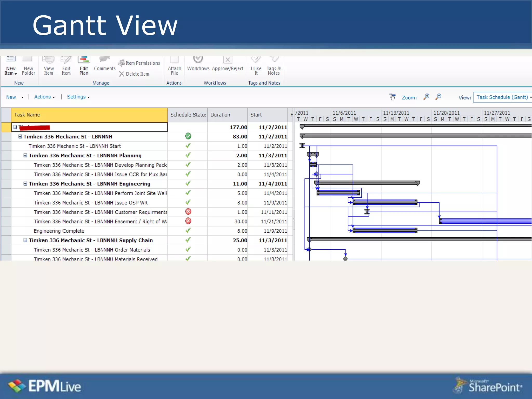Click Delete Item in ribbon
The width and height of the screenshot is (532, 399).
134,74
